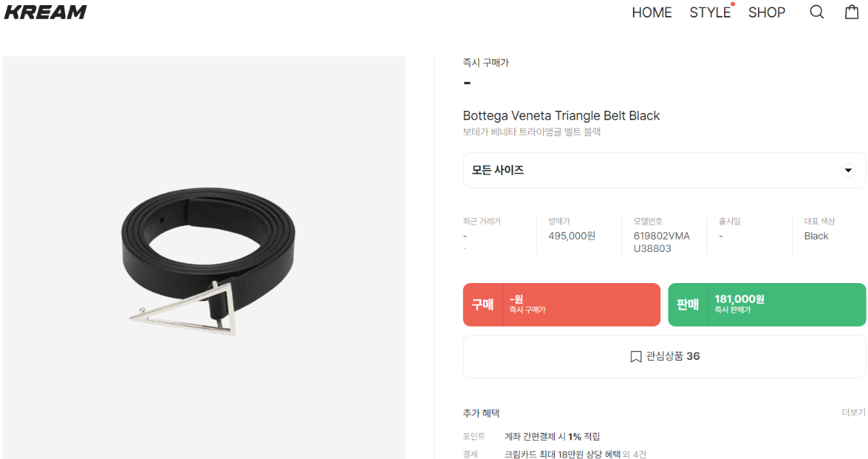This screenshot has width=868, height=459.
Task: Go to the STYLE tab
Action: pos(710,12)
